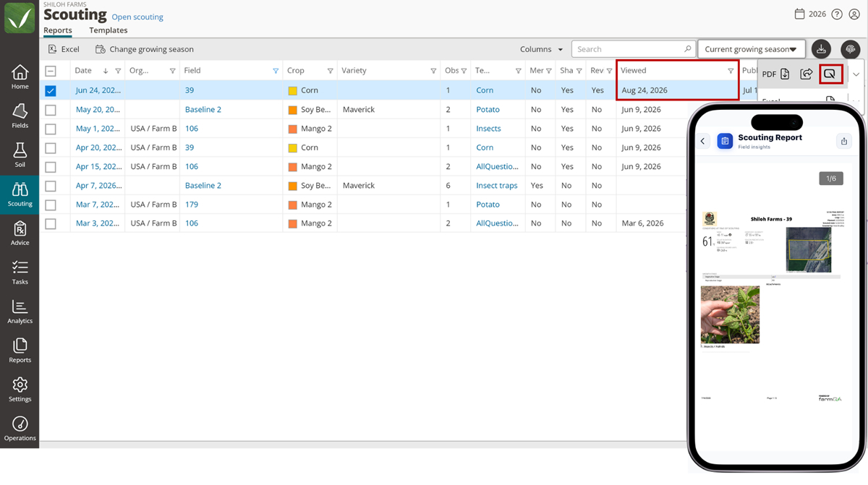The height and width of the screenshot is (485, 868).
Task: Click the share report icon
Action: [x=806, y=74]
